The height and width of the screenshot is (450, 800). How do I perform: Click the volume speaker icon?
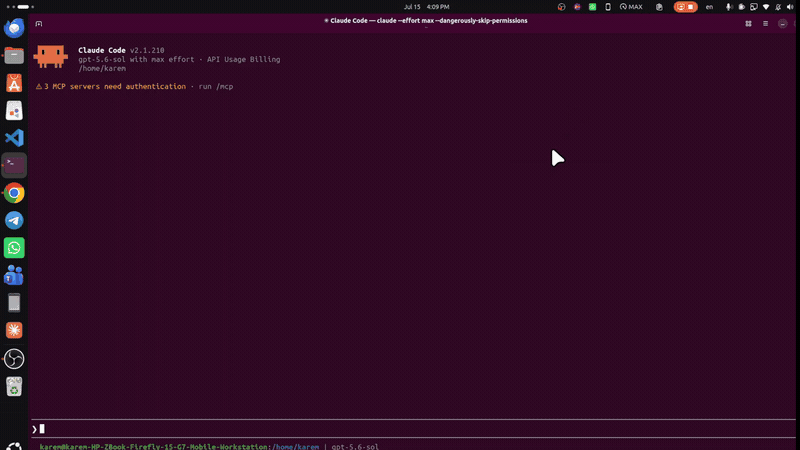[790, 7]
